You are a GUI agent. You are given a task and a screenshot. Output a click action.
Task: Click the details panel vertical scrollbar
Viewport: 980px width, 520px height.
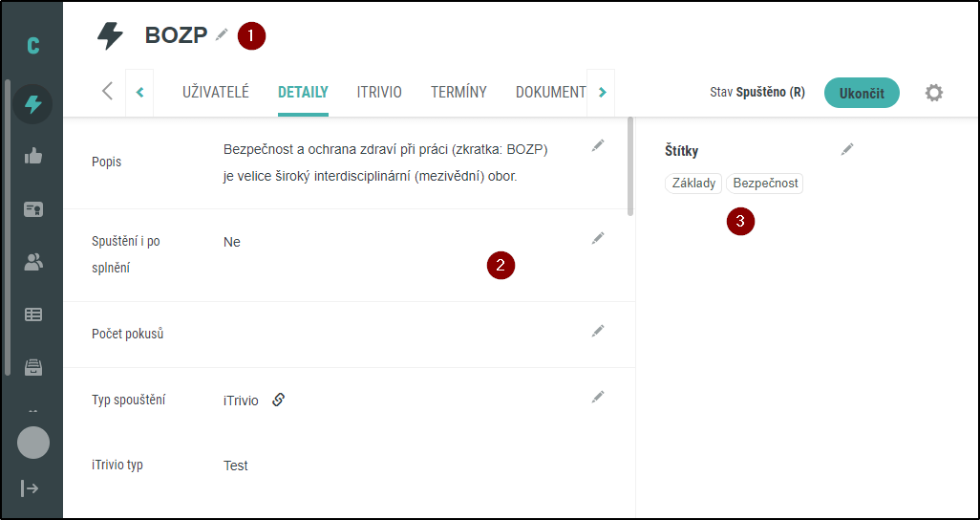coord(630,166)
